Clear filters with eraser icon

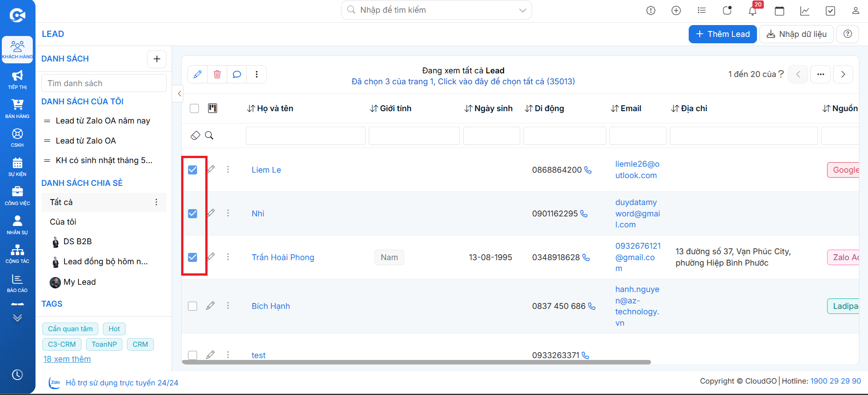coord(195,135)
